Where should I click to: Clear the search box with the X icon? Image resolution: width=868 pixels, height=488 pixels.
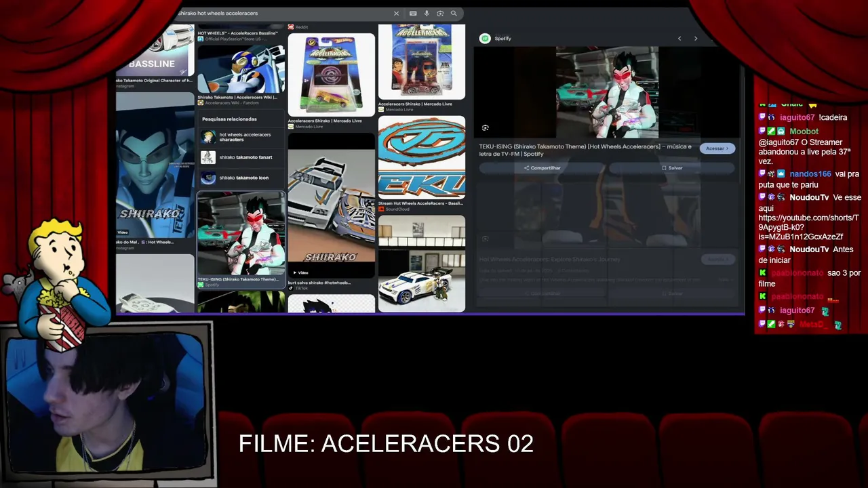tap(396, 14)
